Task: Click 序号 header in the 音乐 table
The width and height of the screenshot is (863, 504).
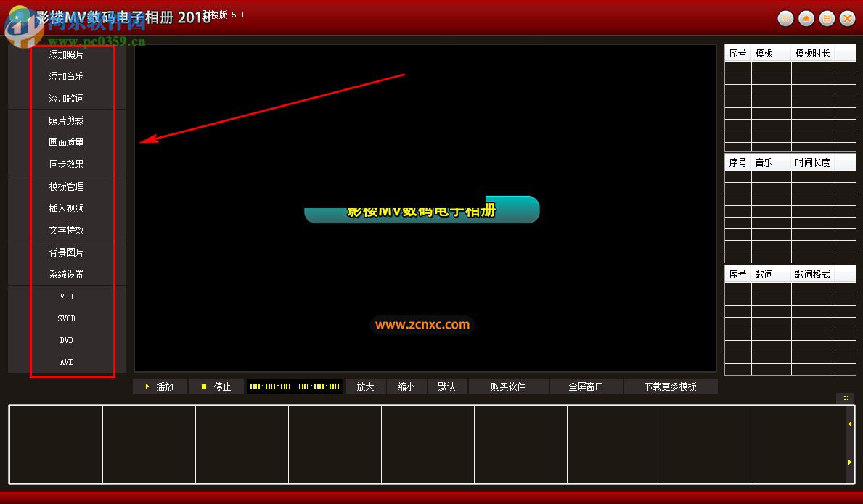Action: pyautogui.click(x=738, y=162)
